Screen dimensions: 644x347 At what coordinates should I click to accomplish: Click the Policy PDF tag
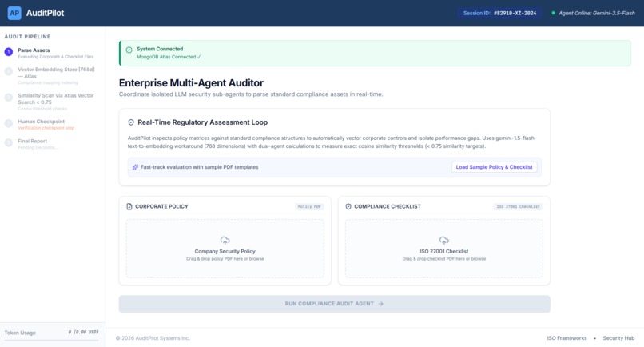click(309, 206)
